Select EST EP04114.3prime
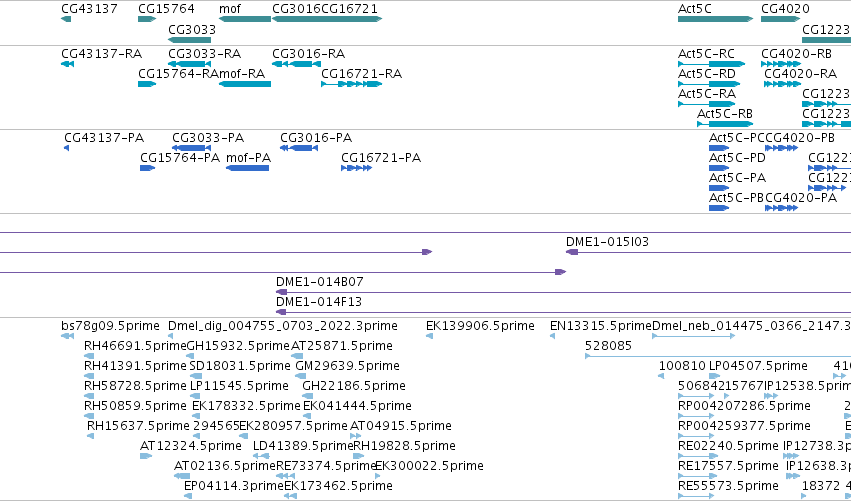The image size is (851, 501). click(187, 496)
